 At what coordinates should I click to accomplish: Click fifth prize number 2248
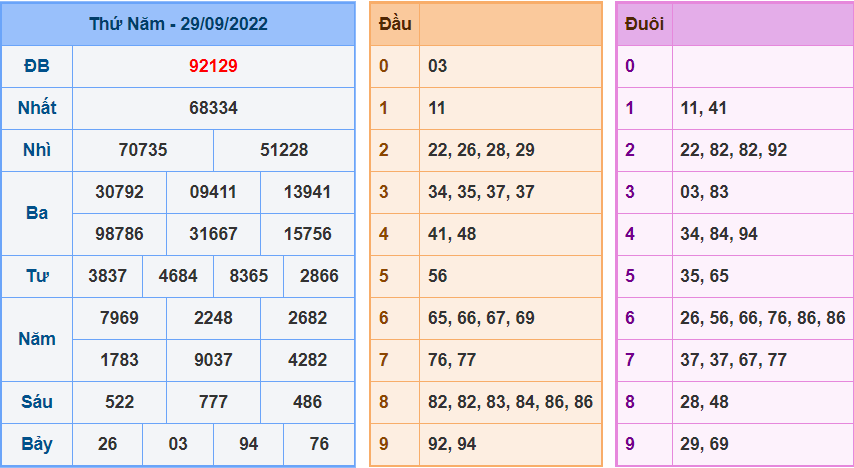coord(214,318)
